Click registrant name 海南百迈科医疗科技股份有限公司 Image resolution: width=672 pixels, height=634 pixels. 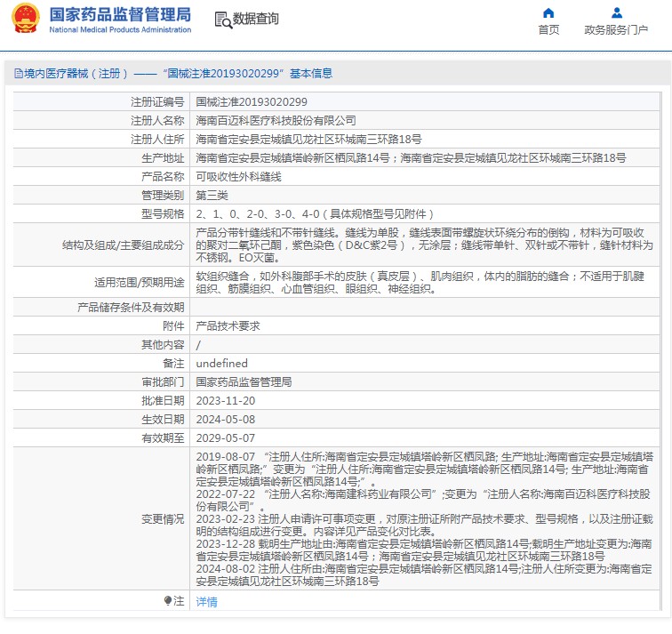[276, 121]
